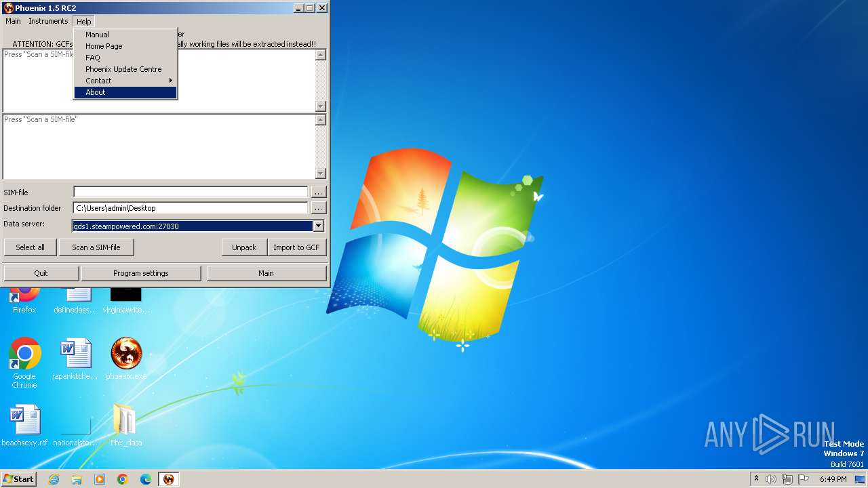The width and height of the screenshot is (868, 488).
Task: Expand the Contact submenu
Action: click(125, 81)
